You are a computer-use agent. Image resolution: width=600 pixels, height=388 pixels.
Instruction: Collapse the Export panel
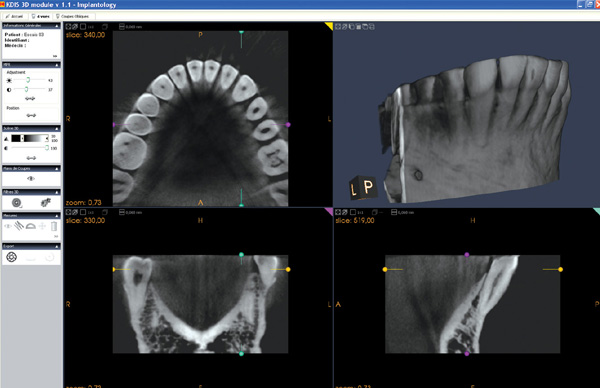tap(57, 246)
